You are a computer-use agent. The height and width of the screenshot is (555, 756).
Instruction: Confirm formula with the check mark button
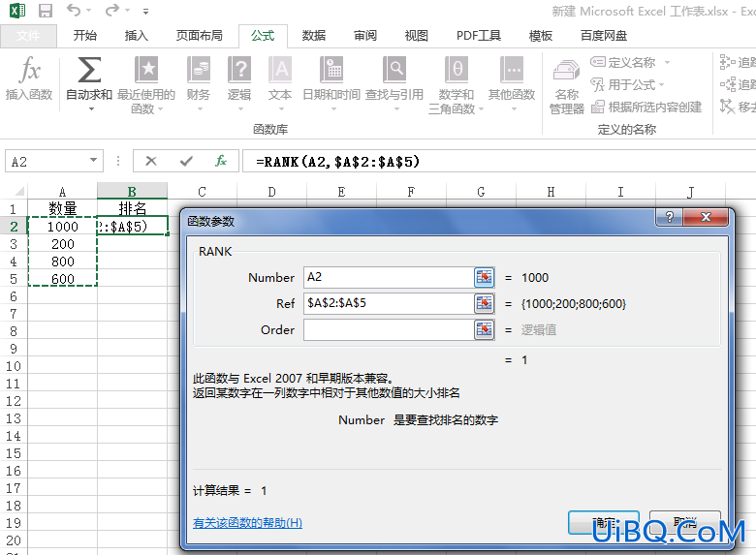click(x=186, y=161)
